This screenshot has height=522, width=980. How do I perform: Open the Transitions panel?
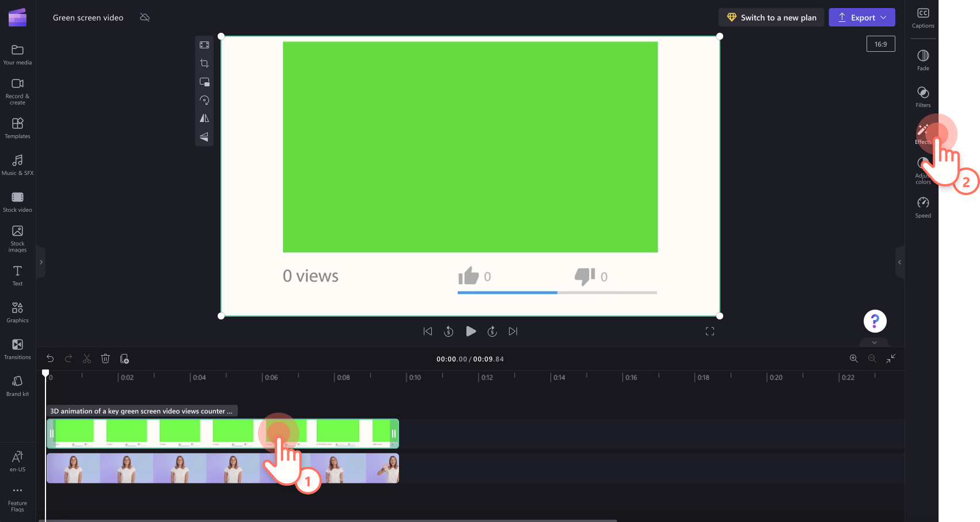17,348
